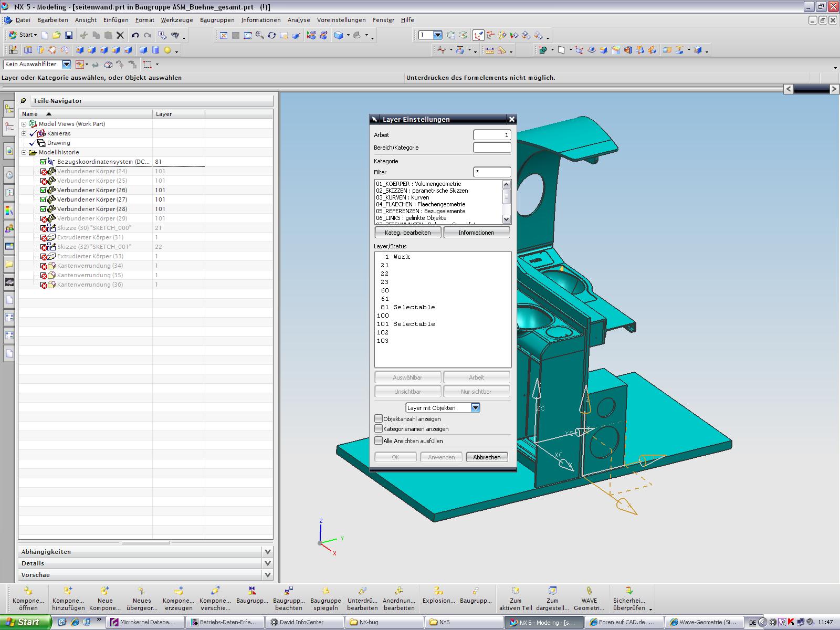Screen dimensions: 840x630
Task: Click the Delete (X) toolbar icon
Action: [x=120, y=35]
